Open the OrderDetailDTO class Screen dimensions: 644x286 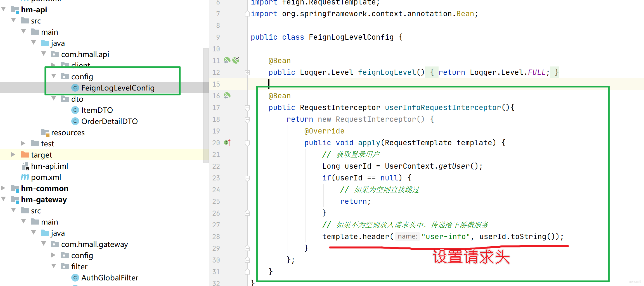coord(109,121)
